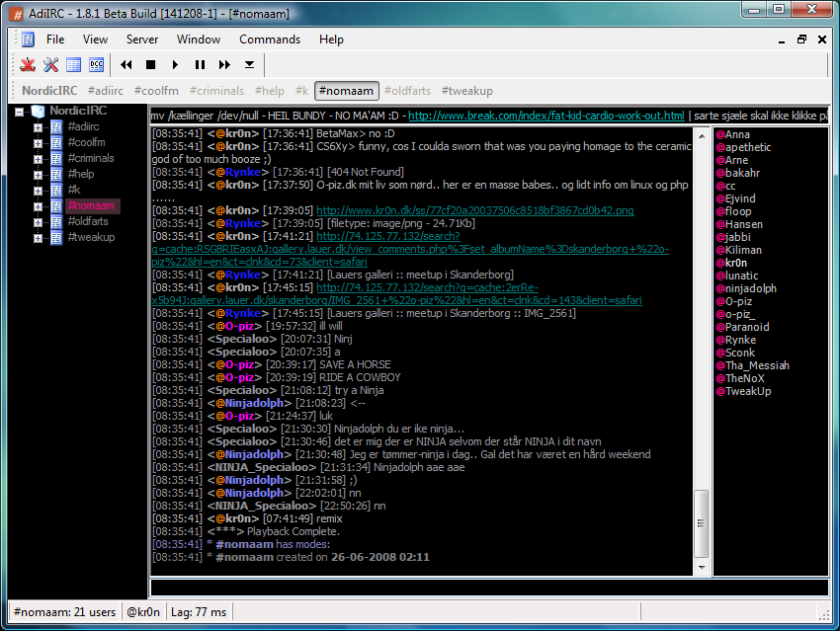840x631 pixels.
Task: Click the disconnect icon in the toolbar
Action: [28, 65]
